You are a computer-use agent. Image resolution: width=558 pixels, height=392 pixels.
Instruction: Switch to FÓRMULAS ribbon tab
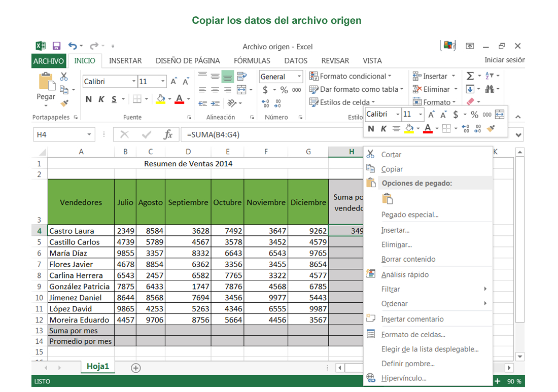(252, 61)
